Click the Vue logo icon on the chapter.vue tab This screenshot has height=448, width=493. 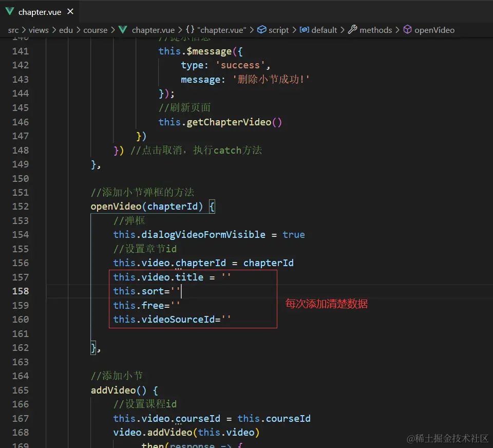(9, 11)
